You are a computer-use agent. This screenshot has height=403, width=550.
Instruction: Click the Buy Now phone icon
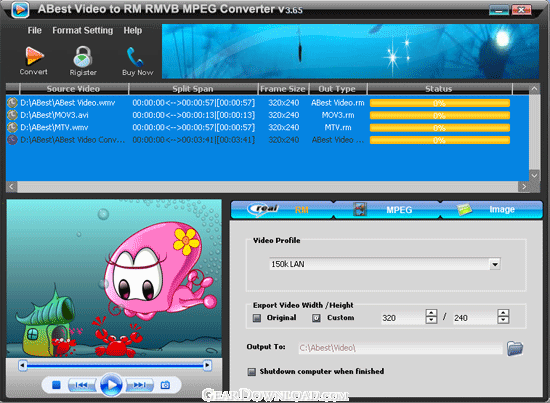135,56
